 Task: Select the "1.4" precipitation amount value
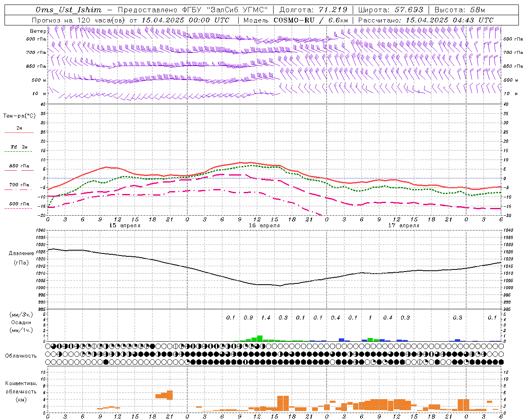tap(266, 317)
